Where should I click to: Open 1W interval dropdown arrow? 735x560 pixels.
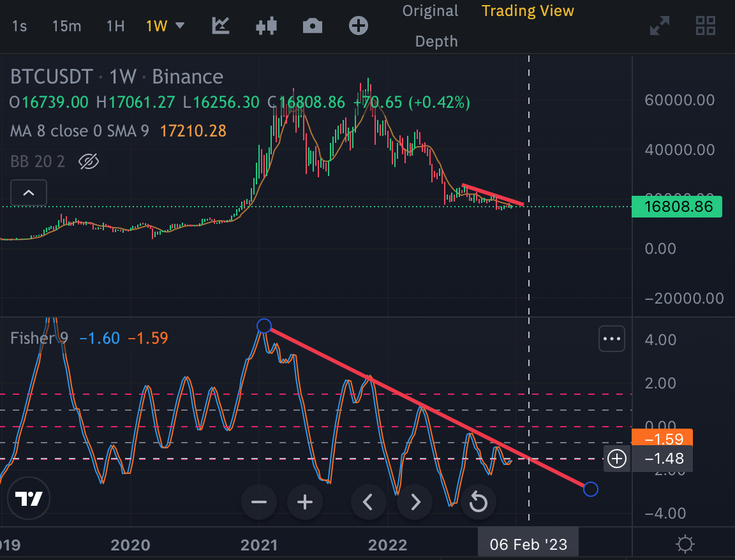[x=179, y=26]
